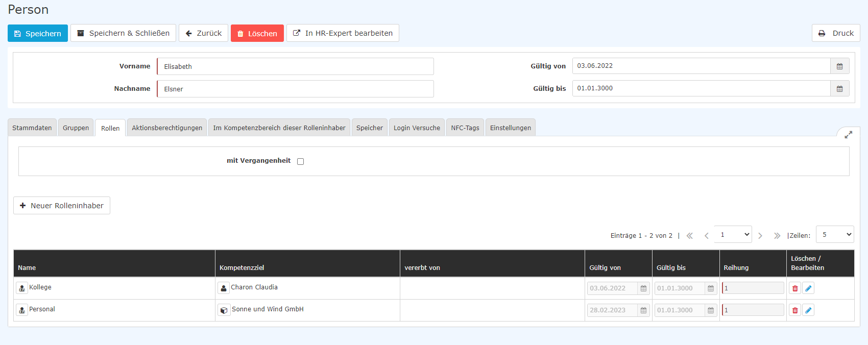
Task: Open In HR-Expert bearbeiten
Action: (x=343, y=33)
